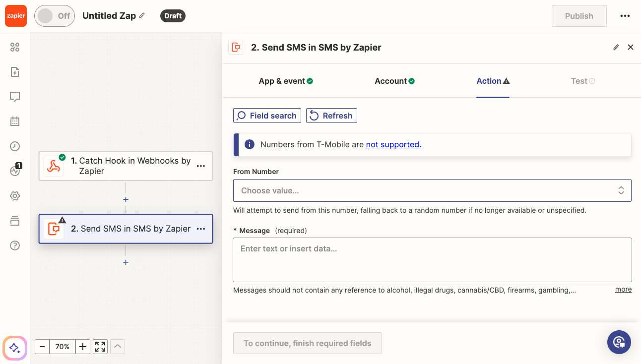Click the Zapier logo home icon
641x364 pixels.
pyautogui.click(x=15, y=16)
